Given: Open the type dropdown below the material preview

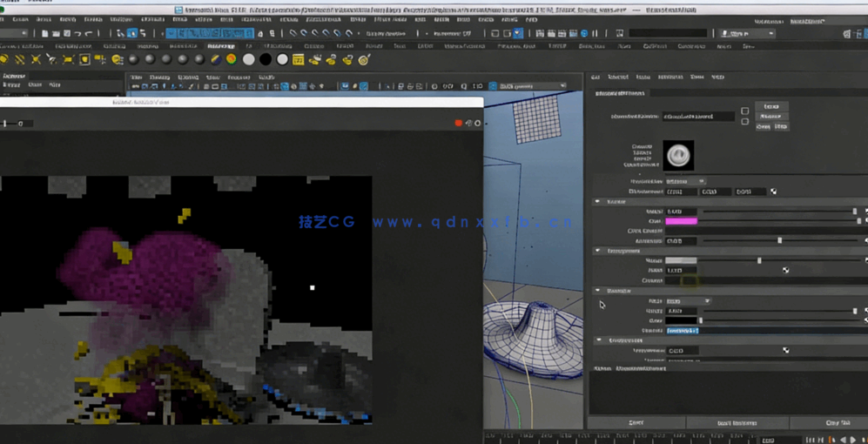Looking at the screenshot, I should click(686, 181).
